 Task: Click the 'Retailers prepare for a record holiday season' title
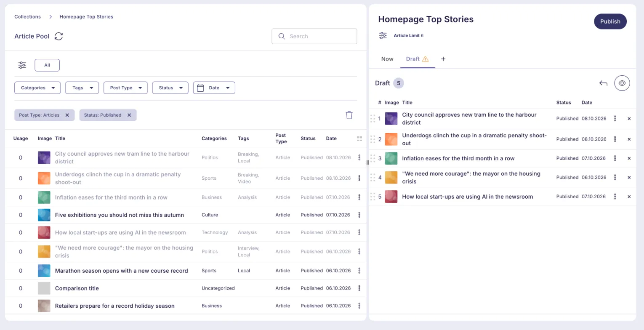(115, 306)
